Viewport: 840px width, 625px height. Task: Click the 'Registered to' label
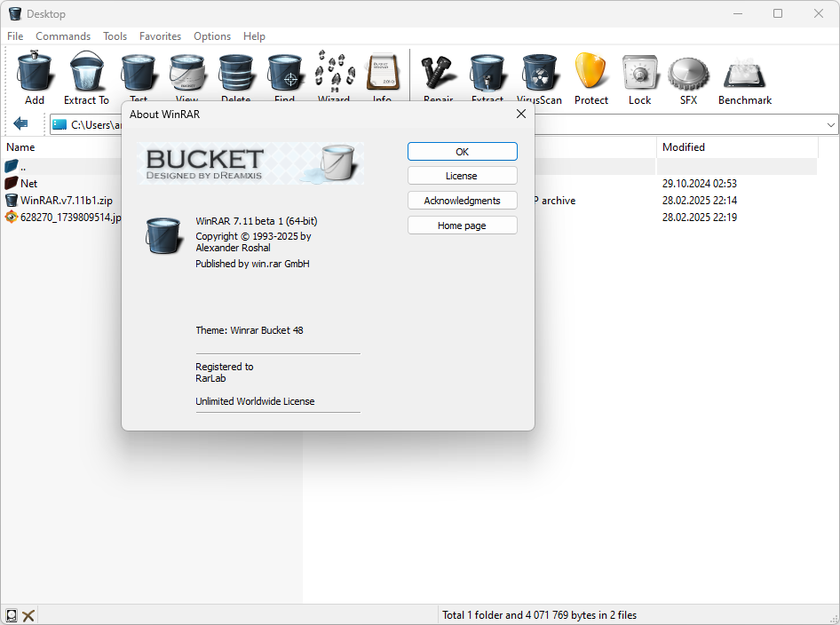click(x=224, y=367)
